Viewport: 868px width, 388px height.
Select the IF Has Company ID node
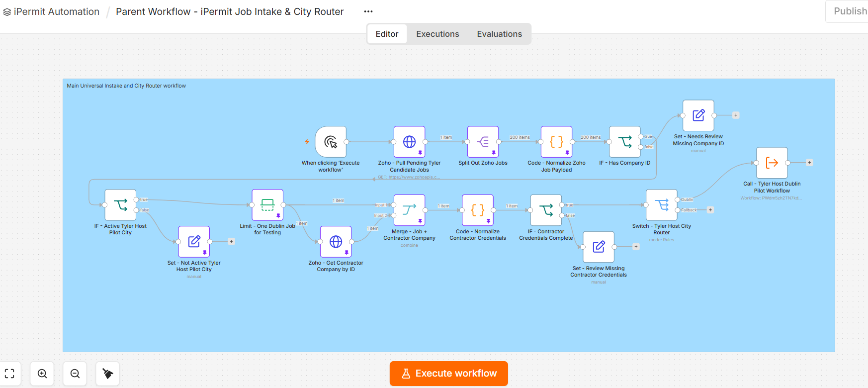pos(625,142)
